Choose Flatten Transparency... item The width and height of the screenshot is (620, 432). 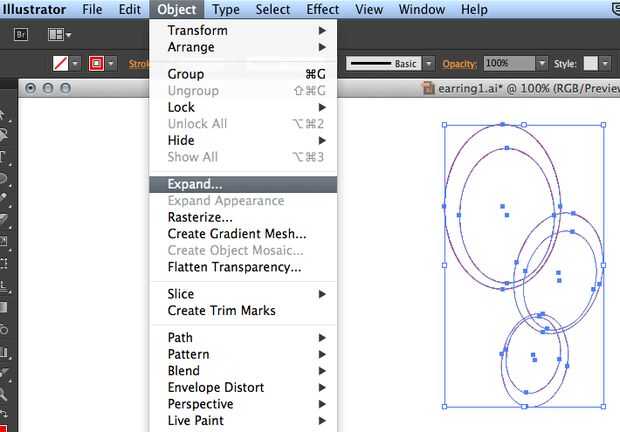tap(243, 267)
